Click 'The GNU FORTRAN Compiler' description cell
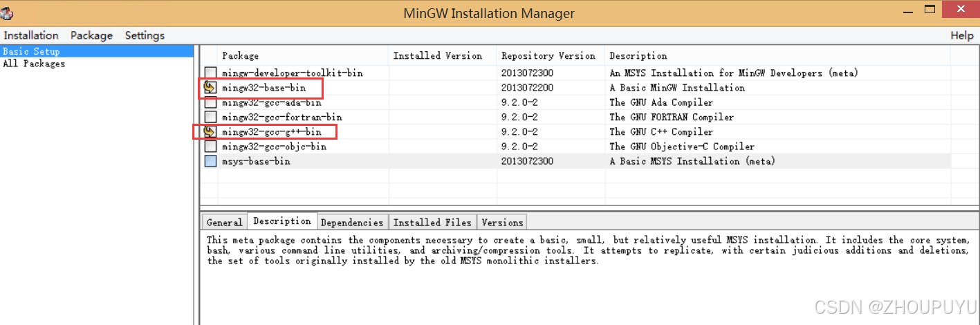Viewport: 980px width, 325px height. [x=672, y=117]
